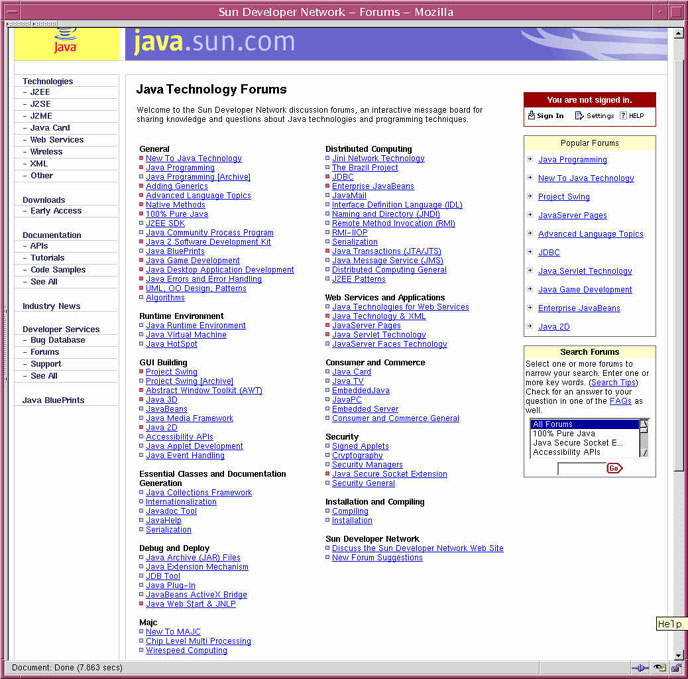Viewport: 688px width, 679px height.
Task: Click arrow bullet beside Java Programming in Popular Forums
Action: click(530, 159)
